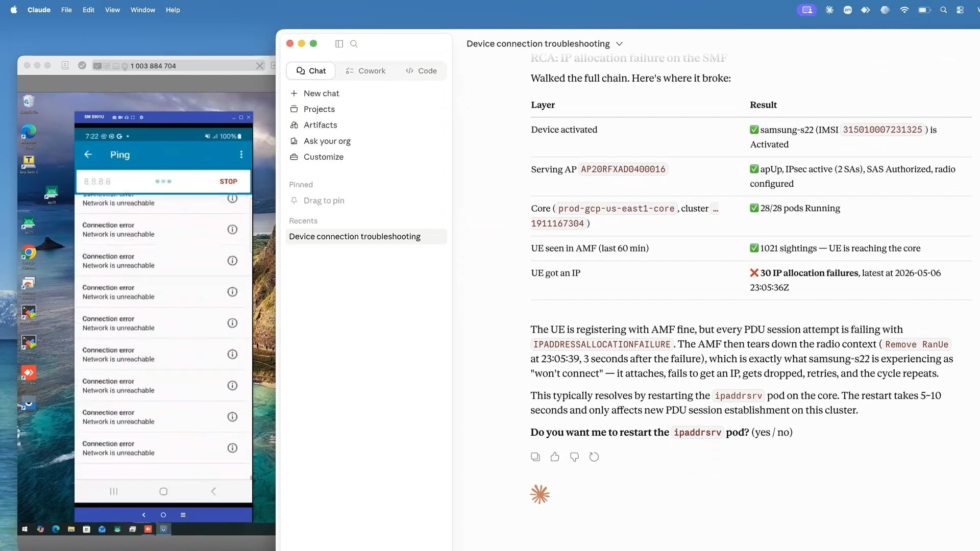Screen dimensions: 980x551
Task: Click Ask your org
Action: point(320,141)
